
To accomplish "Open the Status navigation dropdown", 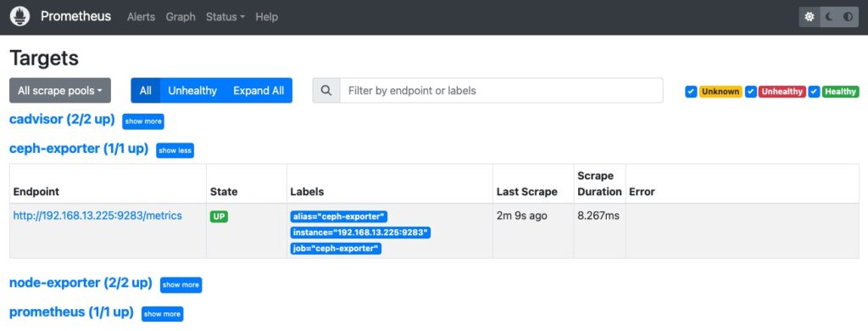I will coord(225,17).
